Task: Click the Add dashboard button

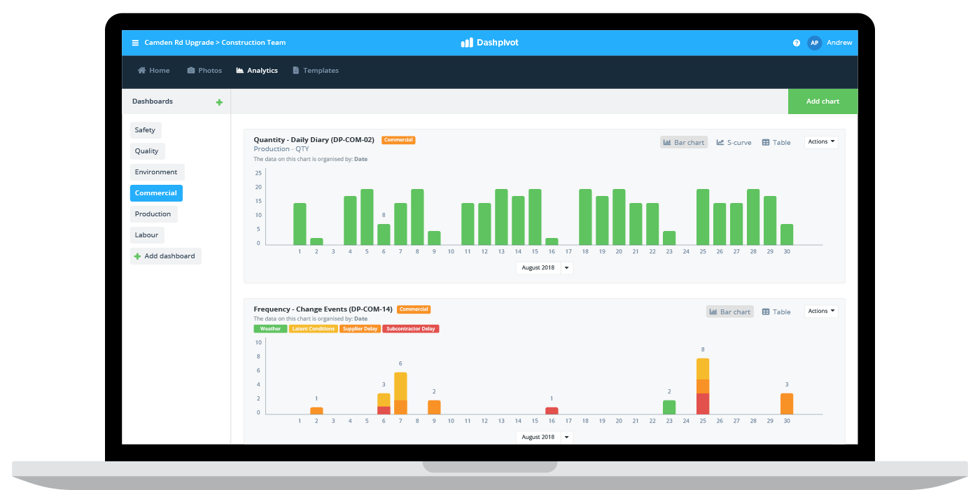Action: coord(165,256)
